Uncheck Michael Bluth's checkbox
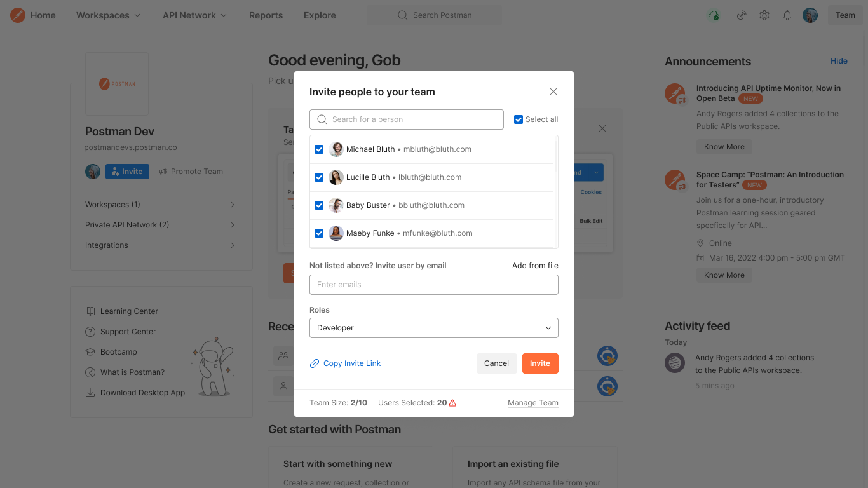The height and width of the screenshot is (488, 868). pos(319,149)
